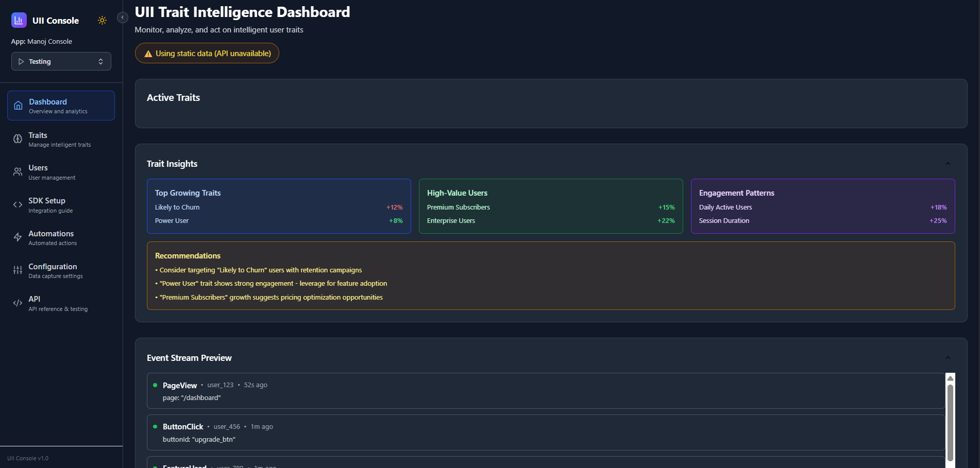Click the SDK Setup code brackets icon
This screenshot has height=468, width=980.
[x=18, y=205]
